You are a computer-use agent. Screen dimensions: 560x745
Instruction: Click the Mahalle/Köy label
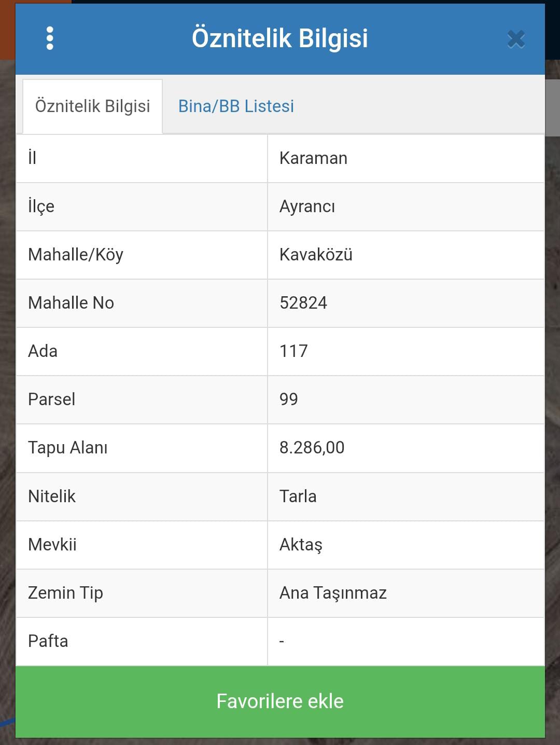point(76,255)
